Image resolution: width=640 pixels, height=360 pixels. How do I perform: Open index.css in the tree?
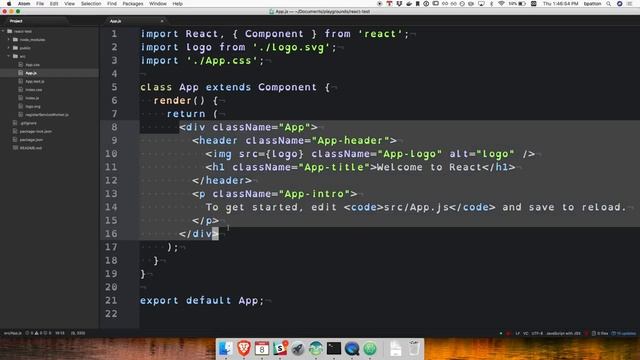33,90
